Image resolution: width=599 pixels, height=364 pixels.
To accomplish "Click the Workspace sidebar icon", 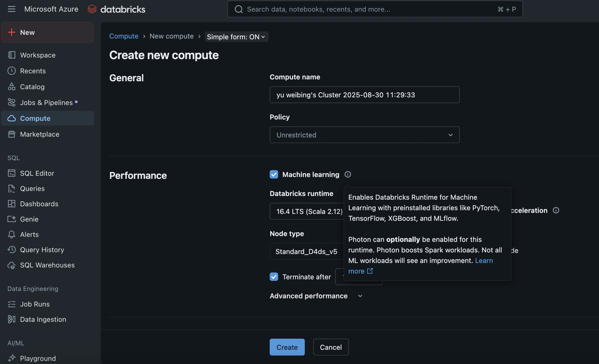I will pyautogui.click(x=12, y=55).
